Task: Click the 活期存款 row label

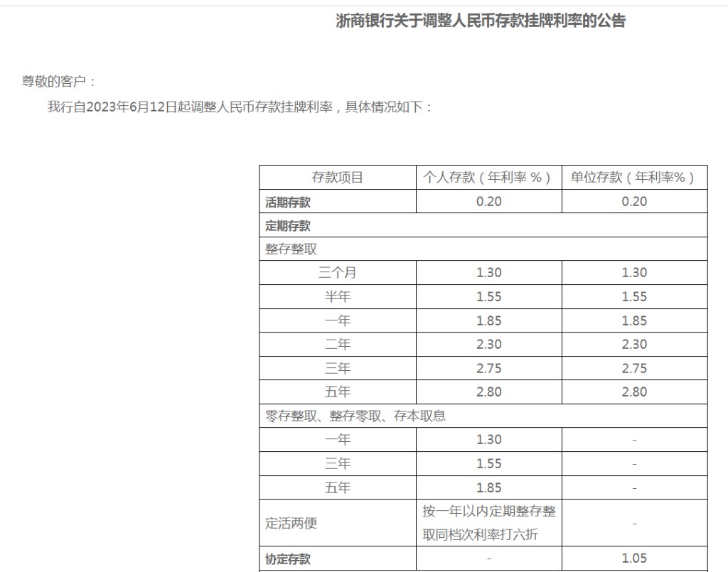Action: pos(288,203)
